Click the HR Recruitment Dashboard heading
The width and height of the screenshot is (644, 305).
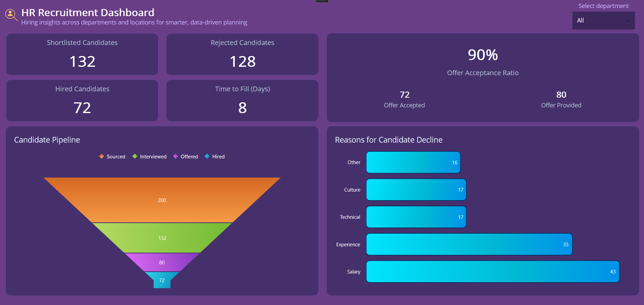pyautogui.click(x=88, y=12)
